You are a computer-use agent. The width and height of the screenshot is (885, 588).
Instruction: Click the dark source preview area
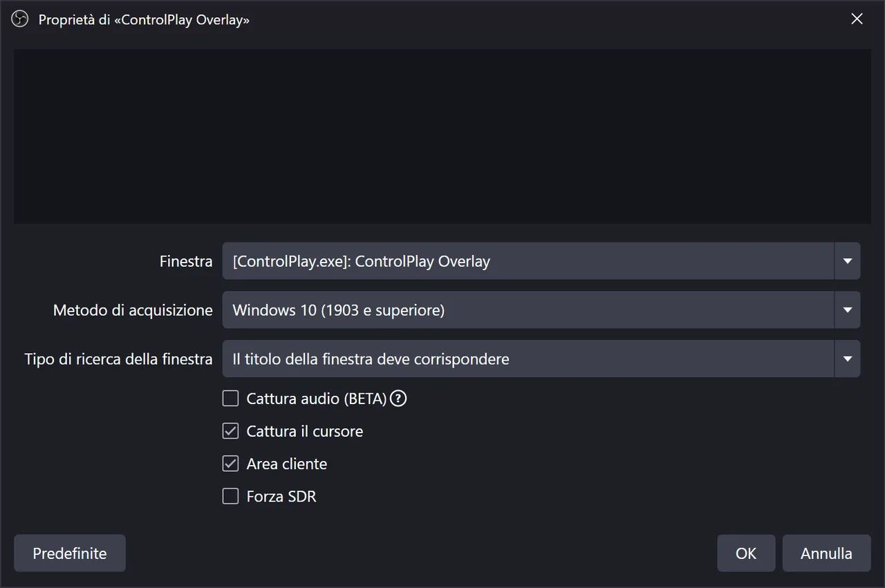click(442, 136)
